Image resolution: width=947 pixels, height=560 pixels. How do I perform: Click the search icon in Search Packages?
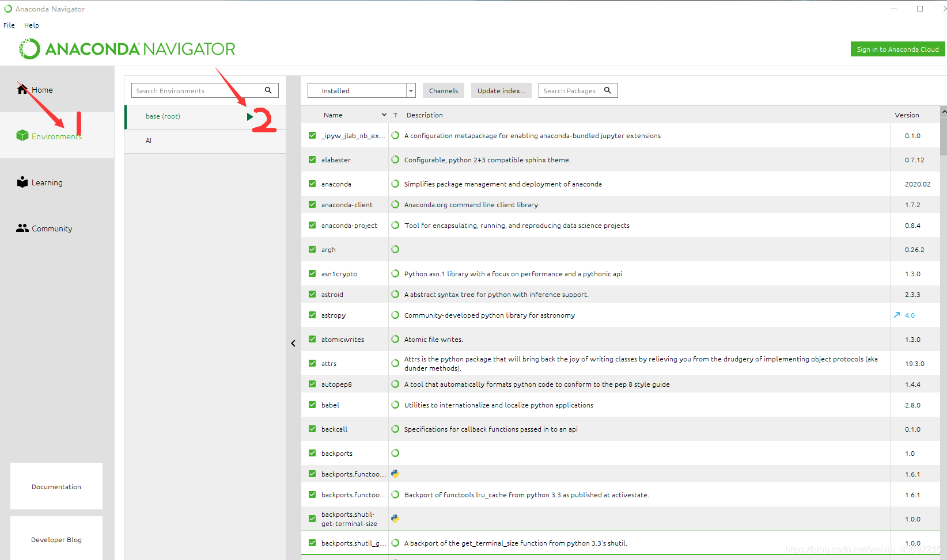[x=608, y=90]
